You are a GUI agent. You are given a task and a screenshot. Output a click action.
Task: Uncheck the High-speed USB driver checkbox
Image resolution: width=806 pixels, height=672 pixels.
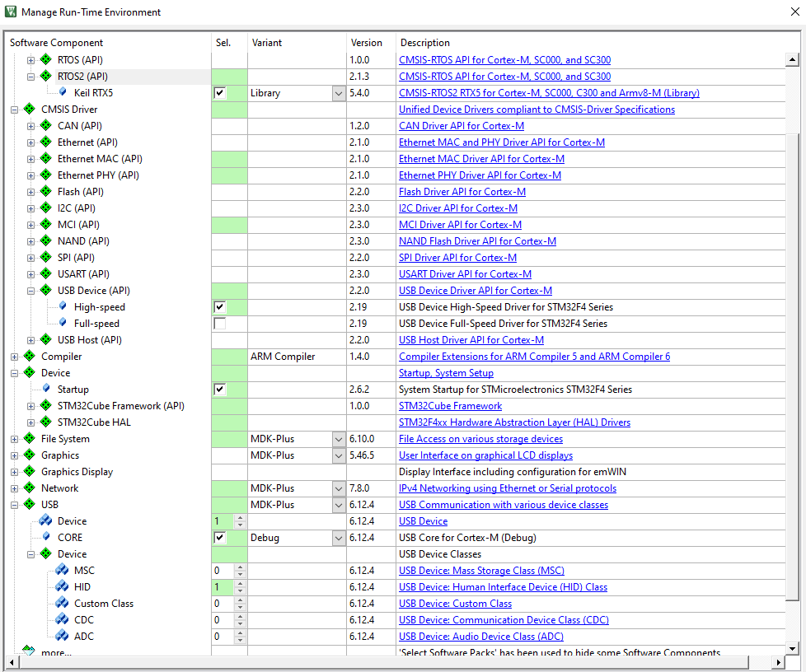[219, 307]
